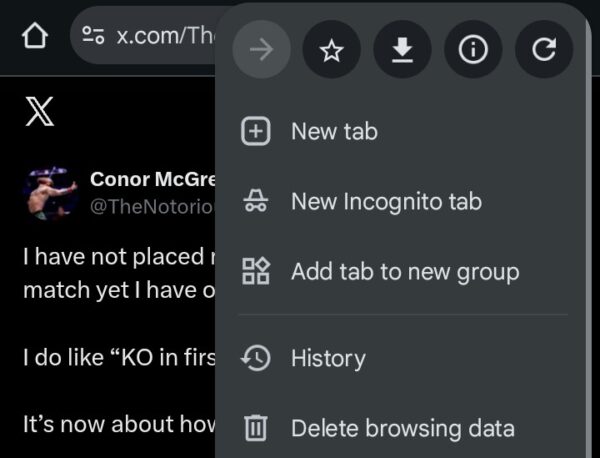
Task: Open site settings icon in address bar
Action: pos(94,37)
